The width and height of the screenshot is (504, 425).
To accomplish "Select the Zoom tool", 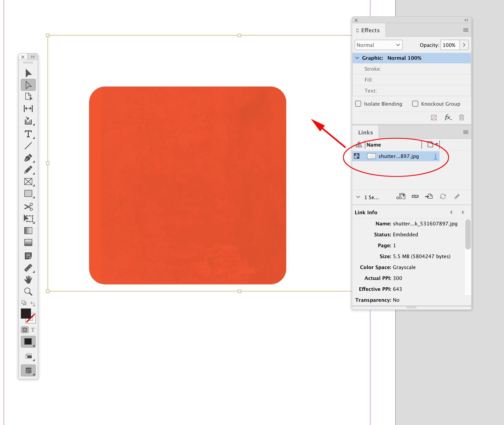I will [28, 292].
